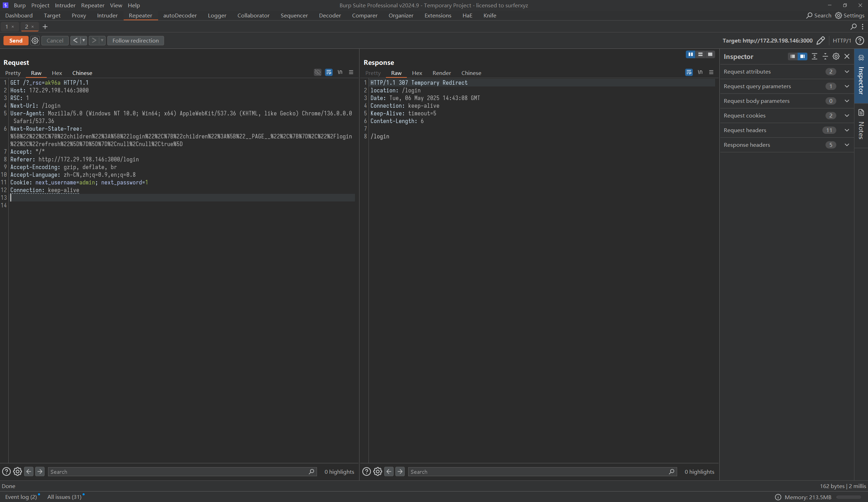Edit target with the pencil icon

tap(820, 40)
